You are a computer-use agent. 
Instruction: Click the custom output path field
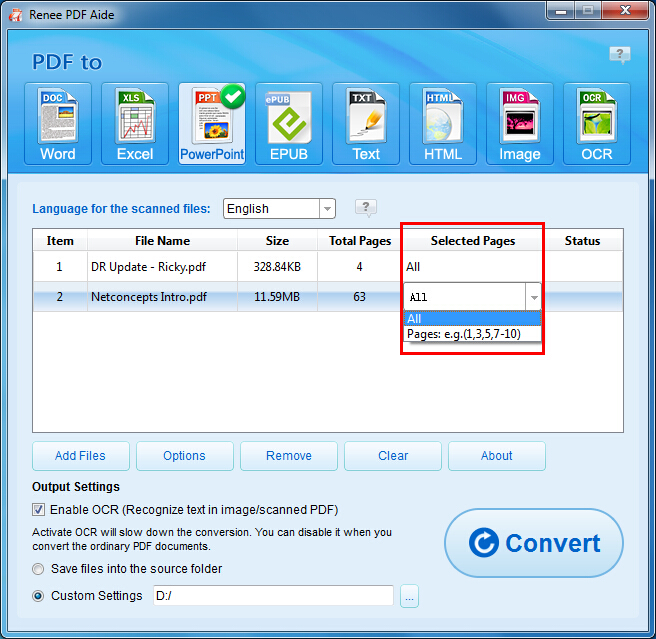coord(272,596)
